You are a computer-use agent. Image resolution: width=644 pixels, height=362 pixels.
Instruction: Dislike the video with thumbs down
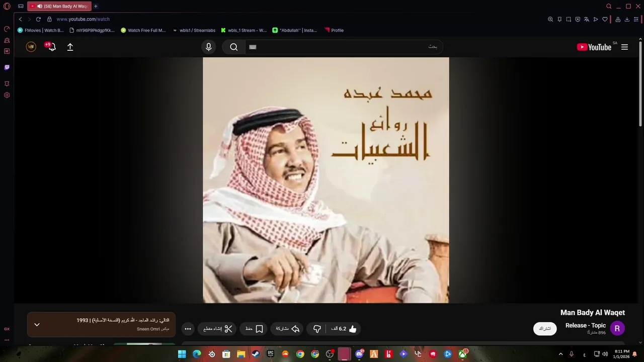coord(317,329)
